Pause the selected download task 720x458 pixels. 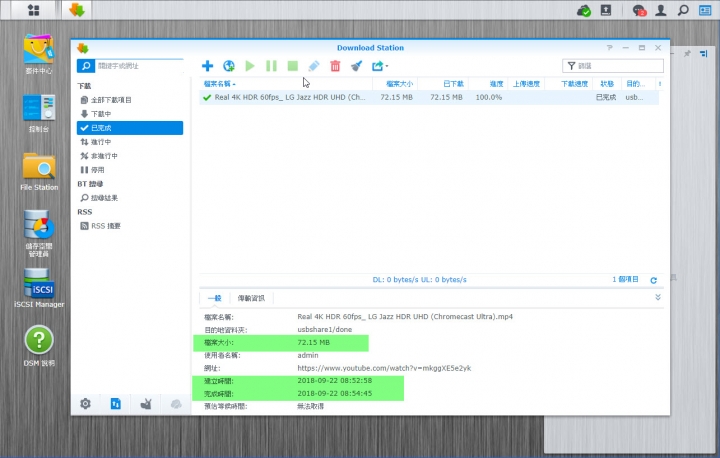[271, 66]
